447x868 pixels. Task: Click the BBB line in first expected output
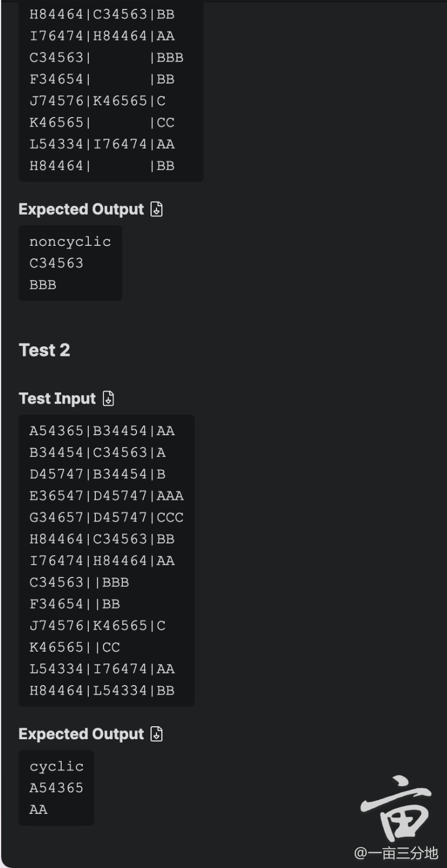coord(43,285)
